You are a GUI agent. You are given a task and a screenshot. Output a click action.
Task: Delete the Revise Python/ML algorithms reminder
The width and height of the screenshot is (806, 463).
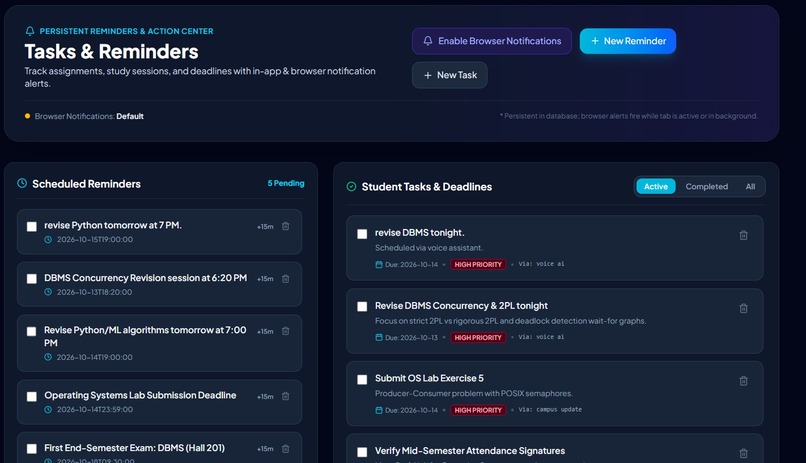[x=286, y=331]
